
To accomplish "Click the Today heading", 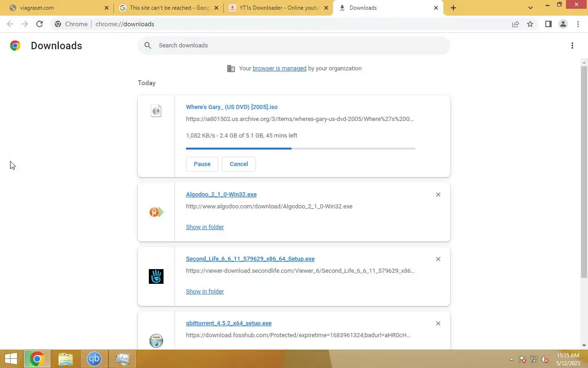I will (147, 83).
